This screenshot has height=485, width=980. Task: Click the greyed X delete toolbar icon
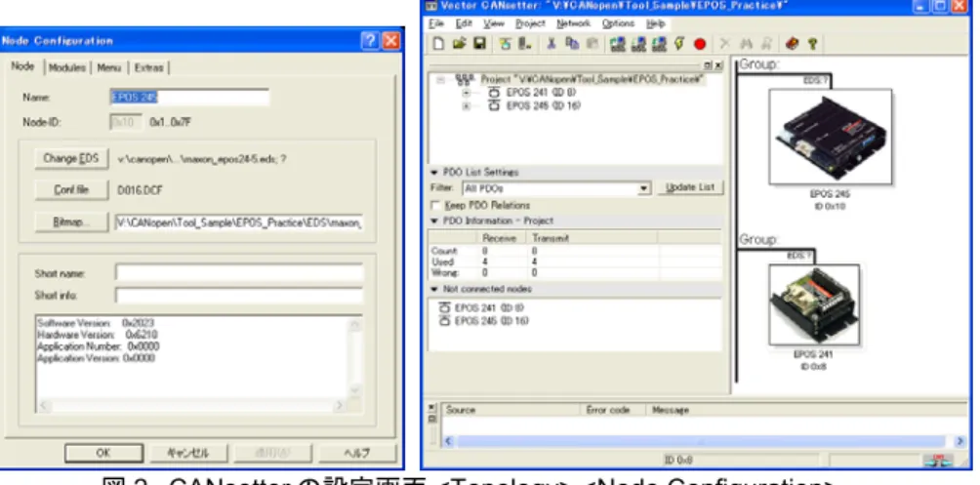click(725, 44)
